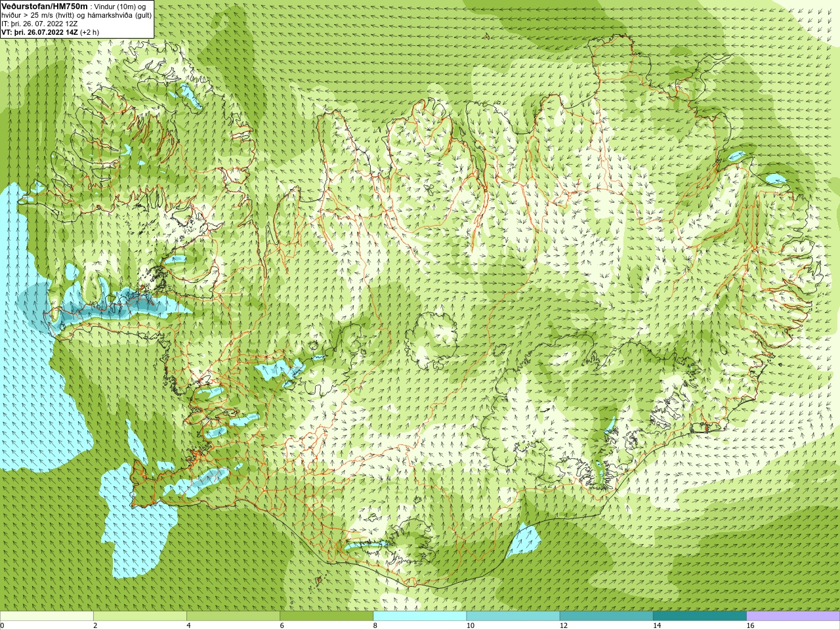The width and height of the screenshot is (840, 630).
Task: Click the 10–12 m/s turquoise legend swatch
Action: [x=513, y=616]
